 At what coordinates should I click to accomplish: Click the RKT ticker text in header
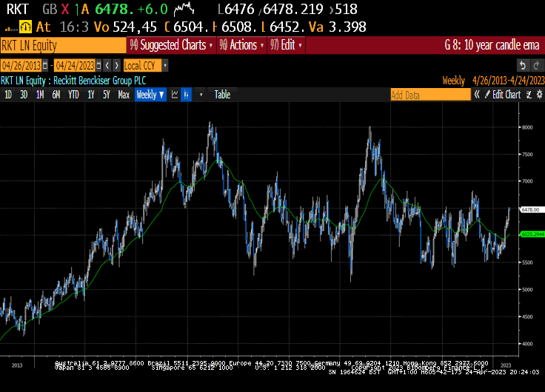(x=17, y=10)
